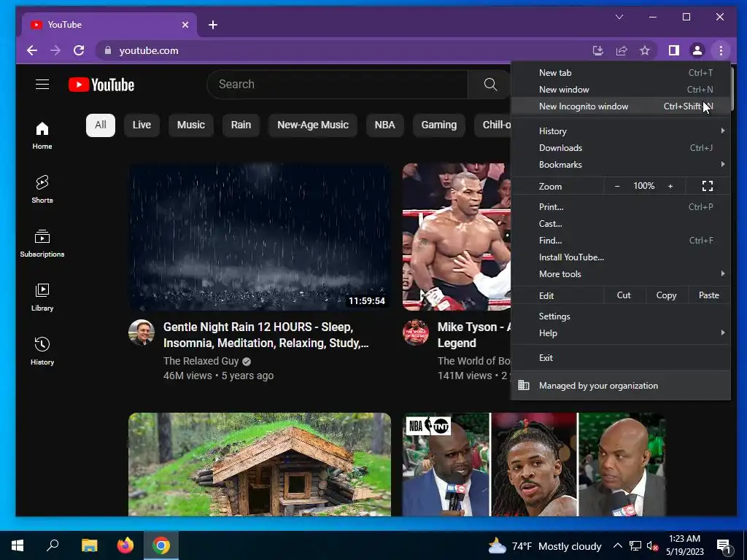Image resolution: width=747 pixels, height=560 pixels.
Task: Click The World of Boxing channel avatar
Action: tap(415, 332)
